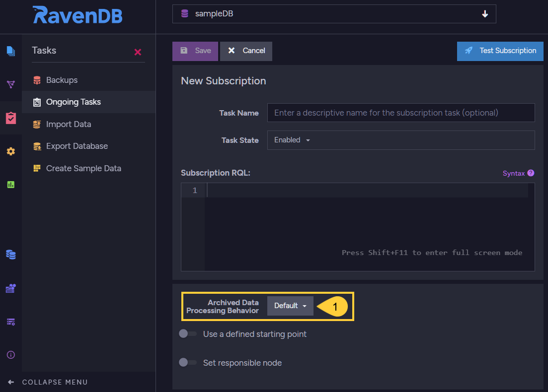548x392 pixels.
Task: Open Backups menu item
Action: tap(89, 80)
